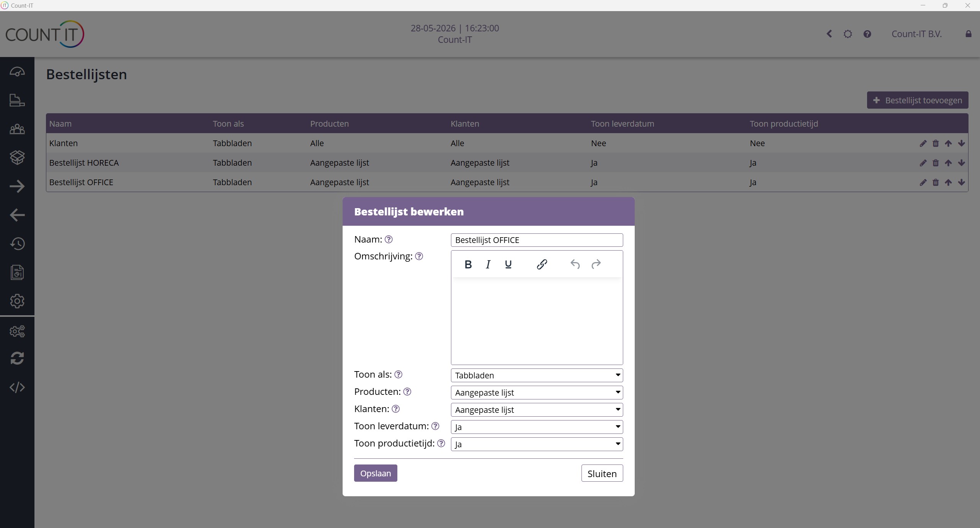Click the Bestellijst OFFICE name cell
980x528 pixels.
pos(81,183)
